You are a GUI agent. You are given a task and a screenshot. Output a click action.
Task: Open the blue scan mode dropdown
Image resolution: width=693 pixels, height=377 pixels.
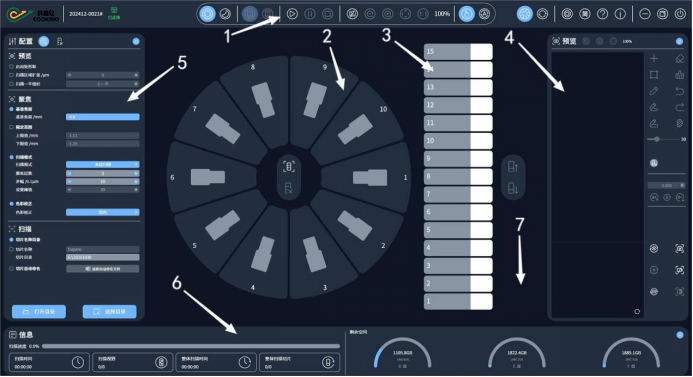(x=103, y=164)
